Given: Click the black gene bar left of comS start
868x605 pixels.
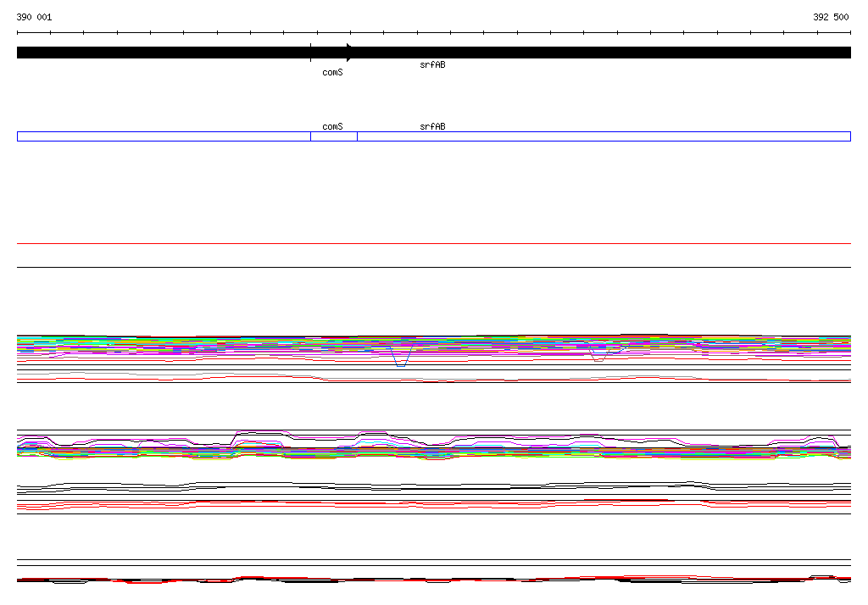Looking at the screenshot, I should pyautogui.click(x=161, y=53).
